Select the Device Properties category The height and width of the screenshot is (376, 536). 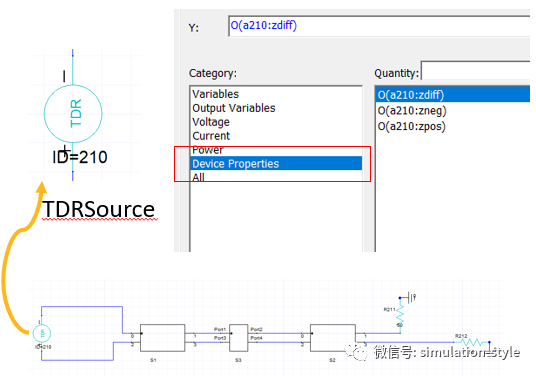point(276,163)
